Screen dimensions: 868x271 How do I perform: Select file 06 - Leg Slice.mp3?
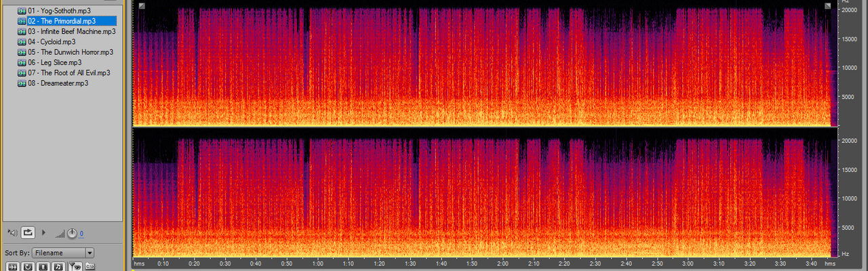(50, 62)
